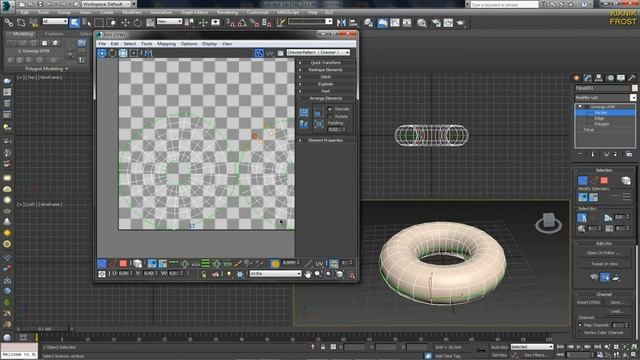Click the Open UV Editor button
Viewport: 640px width, 360px height.
[604, 253]
